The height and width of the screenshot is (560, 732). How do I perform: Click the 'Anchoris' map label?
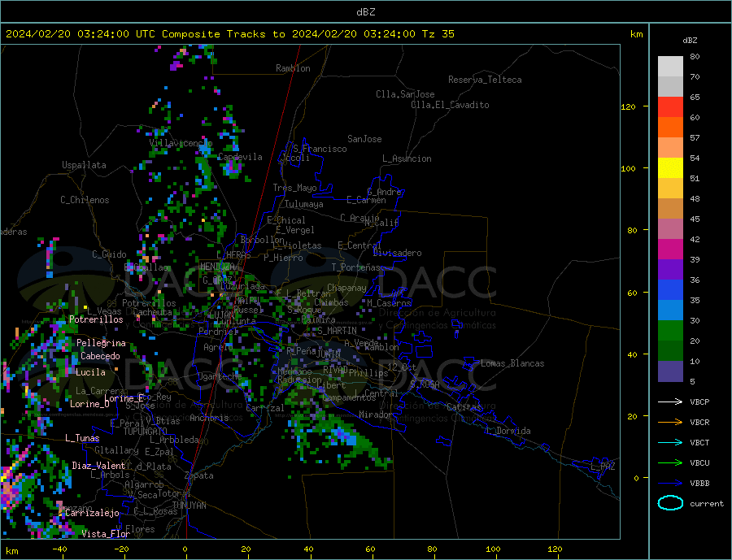(209, 418)
